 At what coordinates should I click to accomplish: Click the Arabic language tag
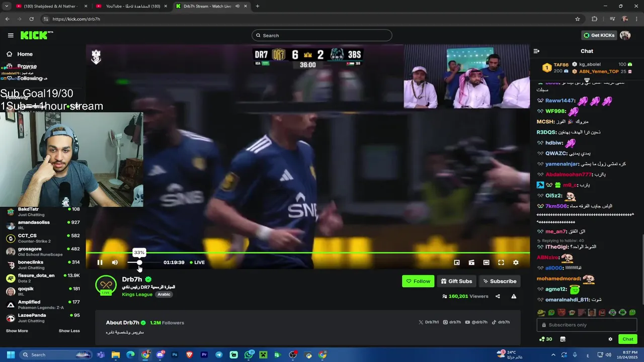[x=164, y=295]
